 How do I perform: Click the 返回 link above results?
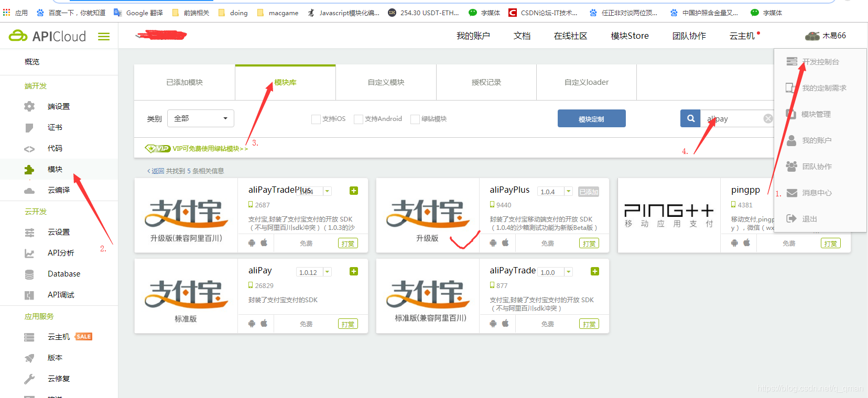[x=156, y=171]
